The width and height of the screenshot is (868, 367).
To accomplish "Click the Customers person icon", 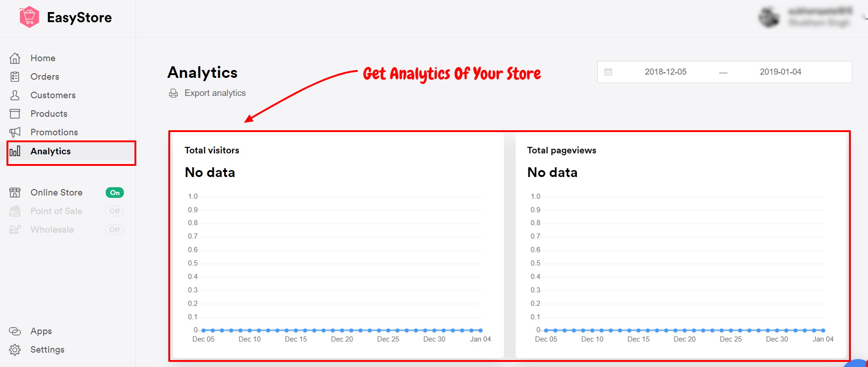I will [15, 95].
